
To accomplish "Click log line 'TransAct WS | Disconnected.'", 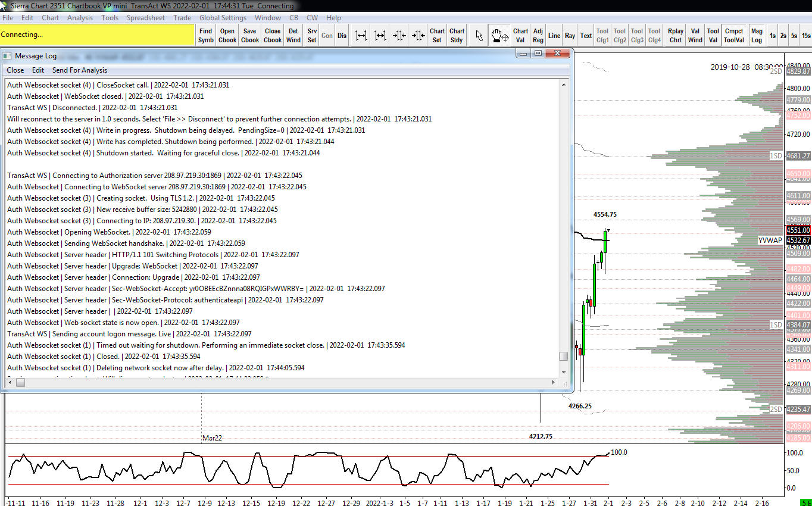I will (92, 108).
